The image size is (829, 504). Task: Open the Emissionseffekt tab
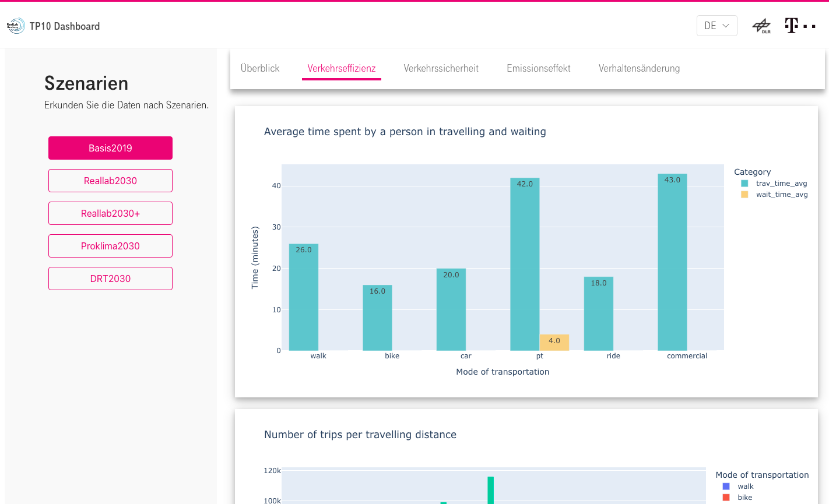click(538, 68)
